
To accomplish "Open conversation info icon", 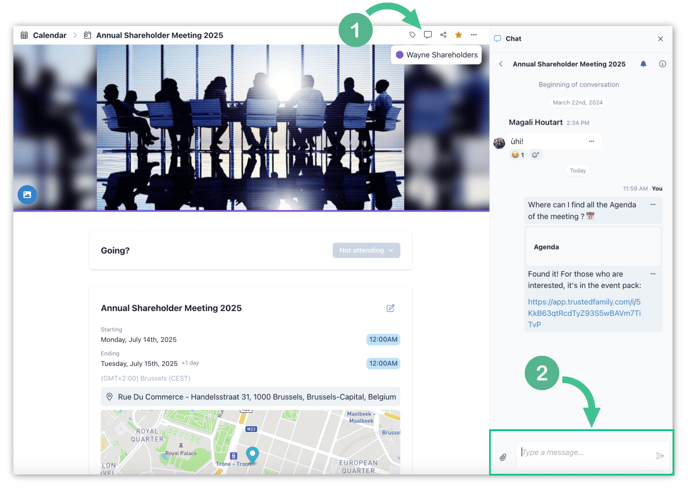I will (662, 64).
